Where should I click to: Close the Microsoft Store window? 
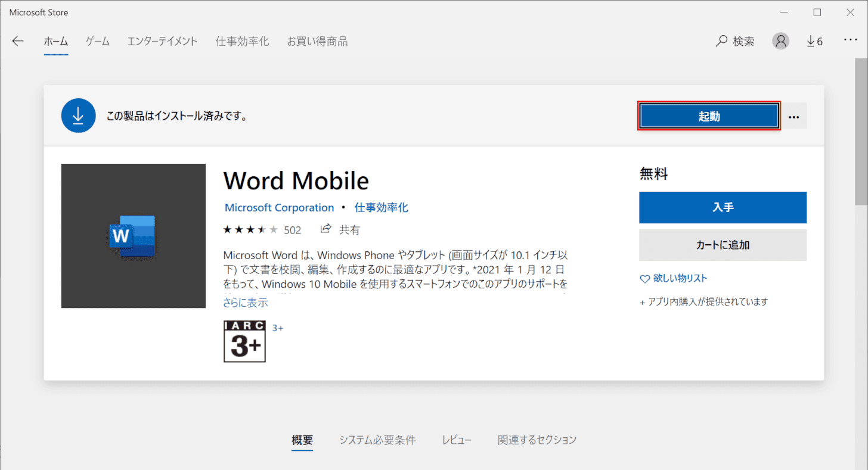851,12
